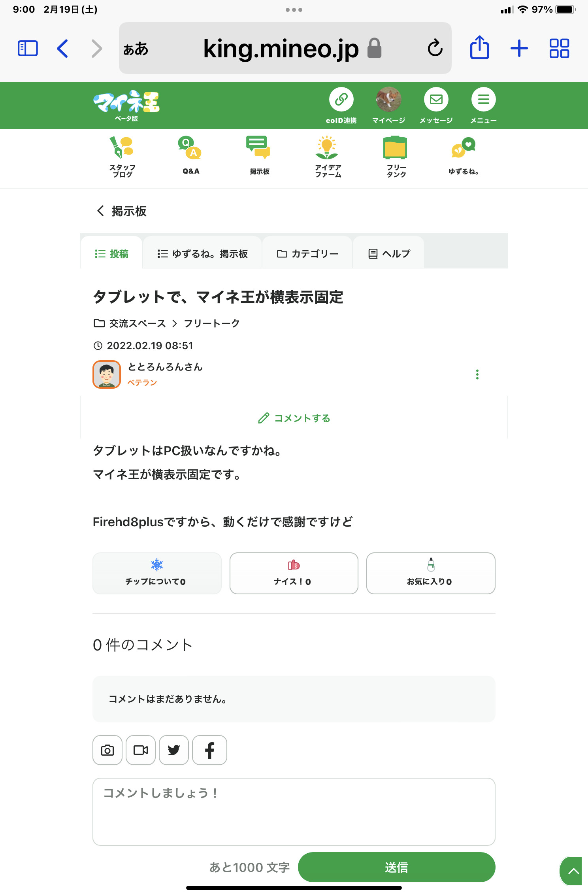This screenshot has height=896, width=588.
Task: Share comment via Twitter icon
Action: click(x=174, y=750)
